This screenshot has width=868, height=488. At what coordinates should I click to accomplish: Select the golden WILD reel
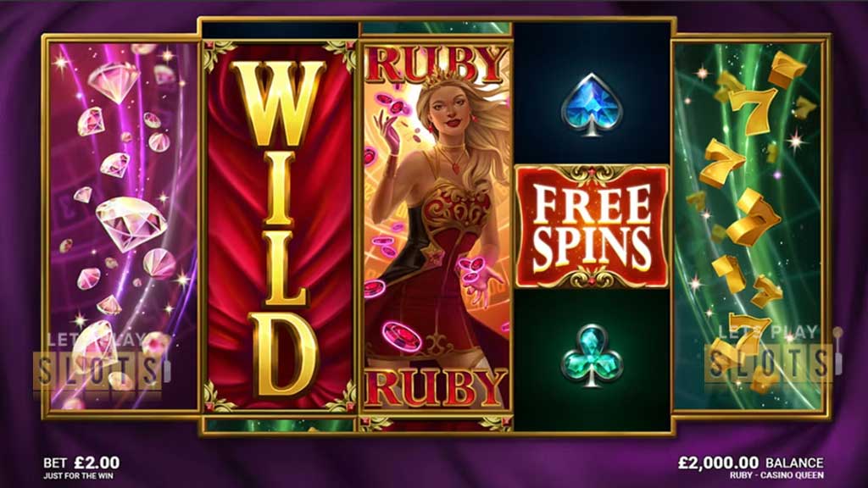[x=278, y=227]
